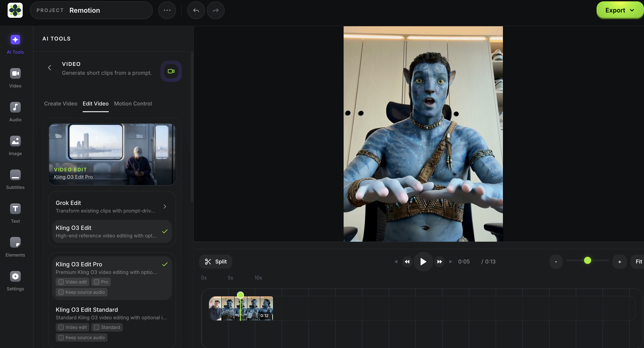Switch to the Create Video tab
The width and height of the screenshot is (644, 348).
pyautogui.click(x=60, y=104)
